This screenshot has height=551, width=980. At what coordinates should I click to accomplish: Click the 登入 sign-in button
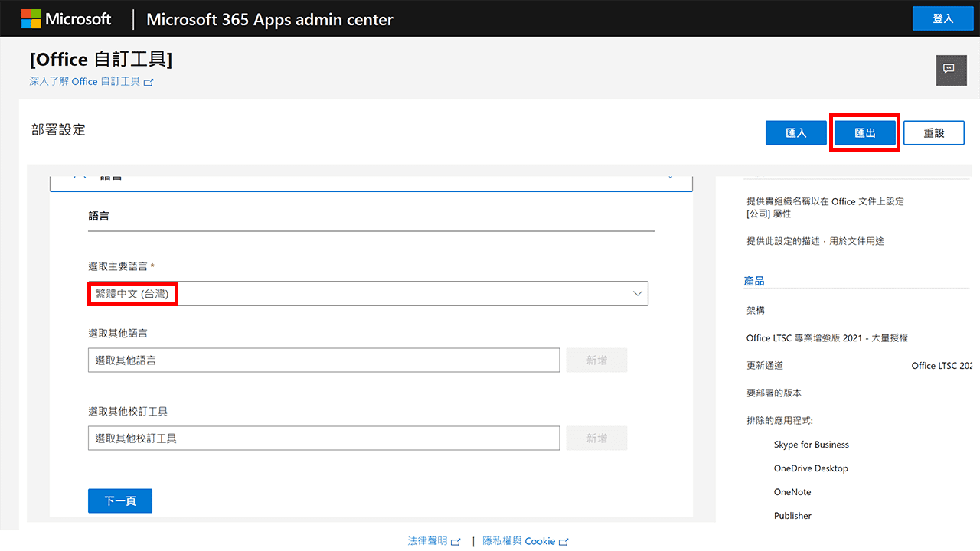coord(942,19)
